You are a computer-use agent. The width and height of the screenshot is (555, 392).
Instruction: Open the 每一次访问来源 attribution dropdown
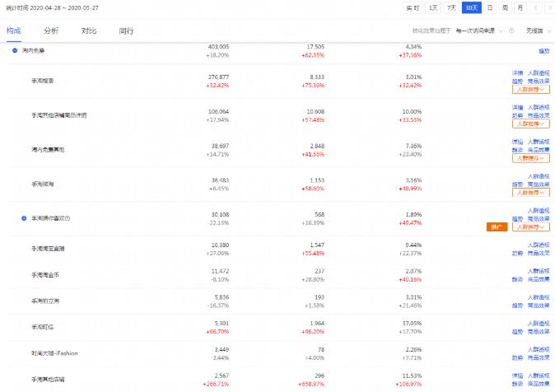tap(477, 30)
